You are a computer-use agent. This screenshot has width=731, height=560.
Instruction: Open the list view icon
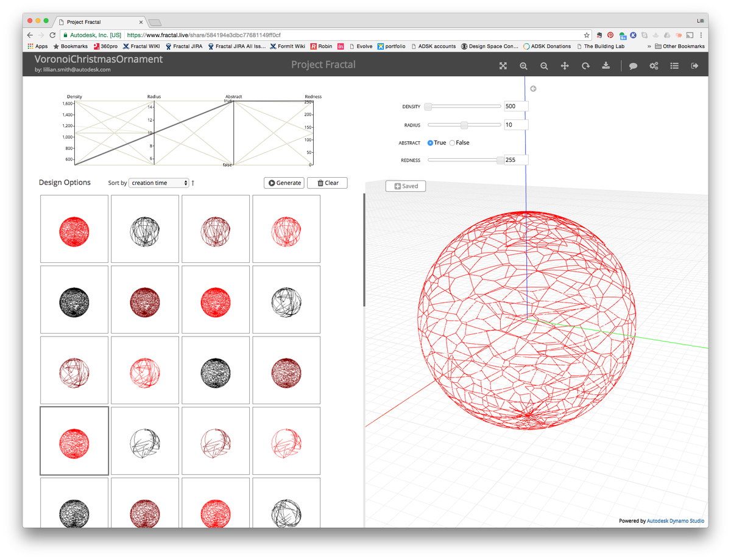coord(674,66)
